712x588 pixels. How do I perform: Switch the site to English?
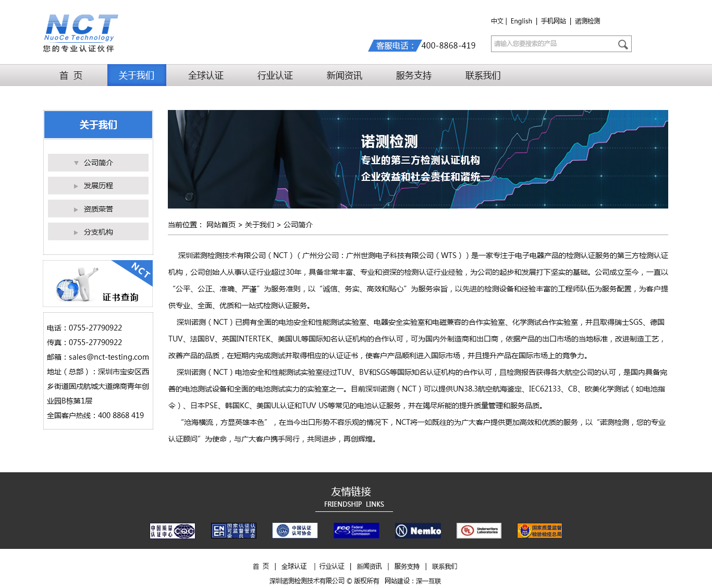[x=521, y=21]
